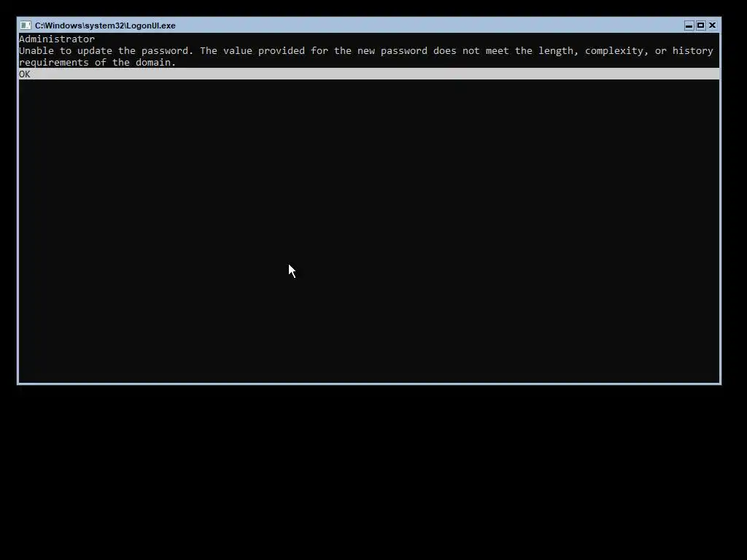Select the highlighted OK option
Image resolution: width=747 pixels, height=560 pixels.
(x=368, y=74)
